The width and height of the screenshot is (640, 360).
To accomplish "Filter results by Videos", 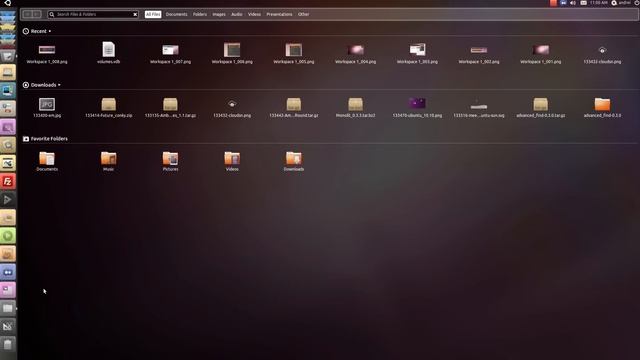I will pyautogui.click(x=254, y=14).
